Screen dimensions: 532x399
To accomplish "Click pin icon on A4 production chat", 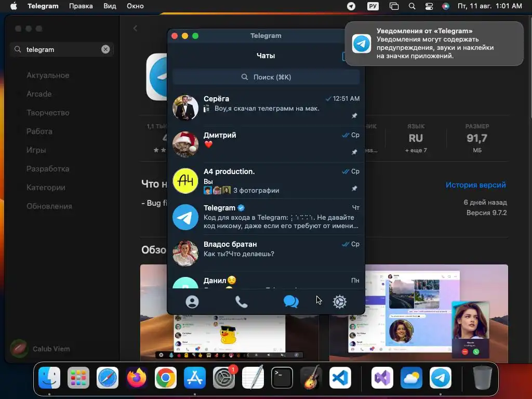I will [x=354, y=188].
